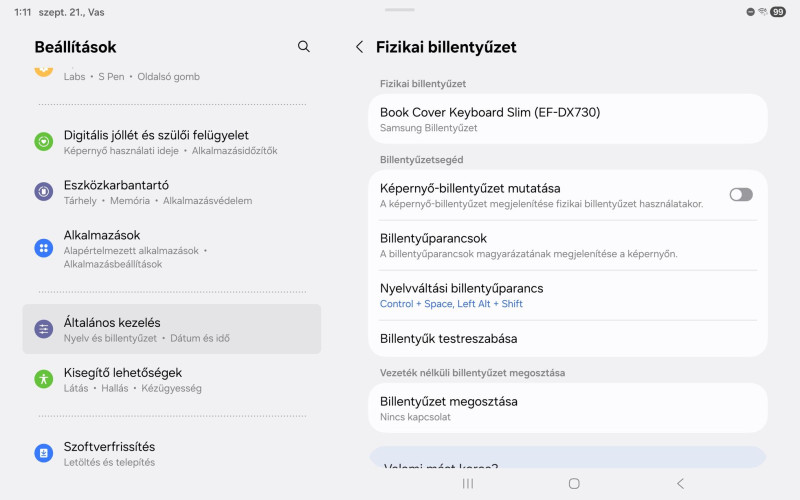Viewport: 800px width, 500px height.
Task: Enable Képernyő-billentyűzet mutatása switch
Action: click(x=740, y=195)
